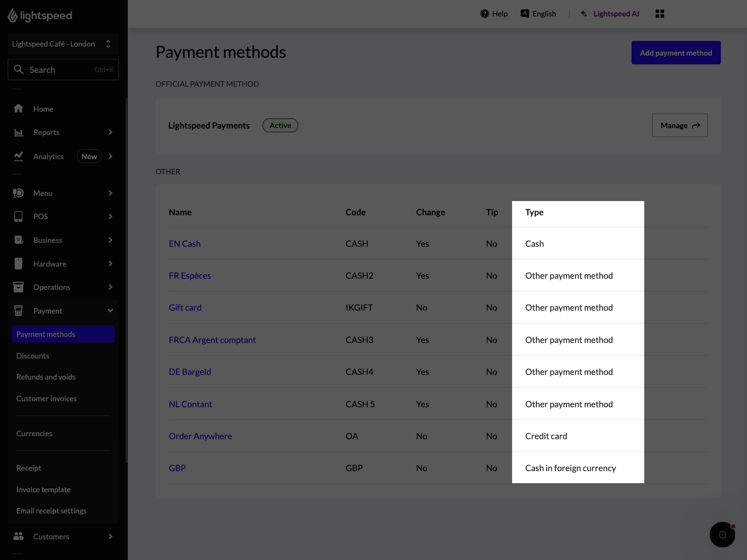Open Customer invoices submenu item

point(46,399)
